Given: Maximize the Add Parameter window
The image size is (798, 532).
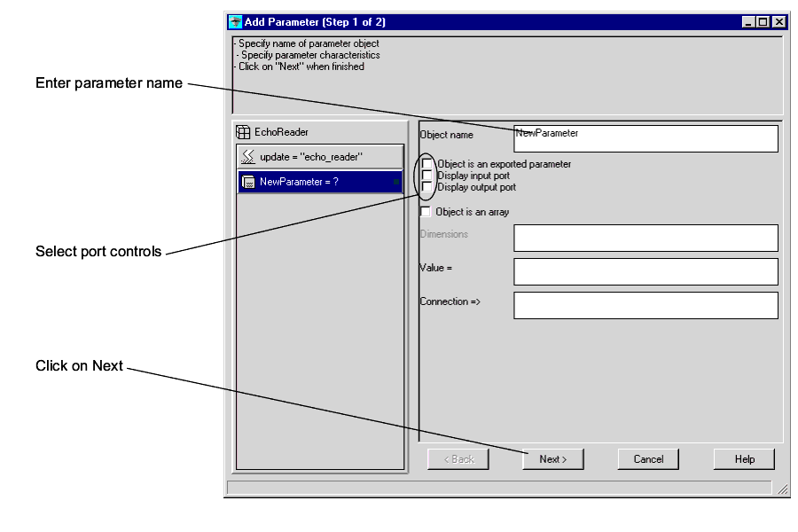Looking at the screenshot, I should click(763, 22).
